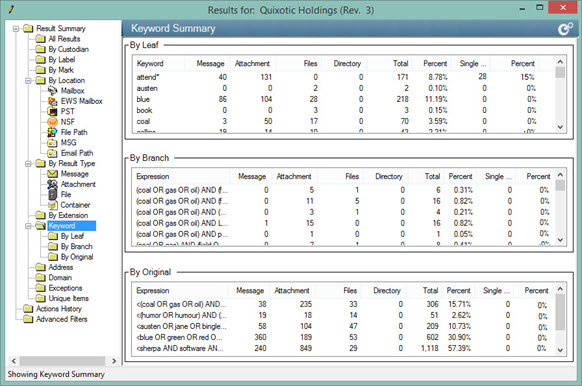Select the 'attend*' keyword row
Screen dimensions: 582x386
[x=343, y=77]
